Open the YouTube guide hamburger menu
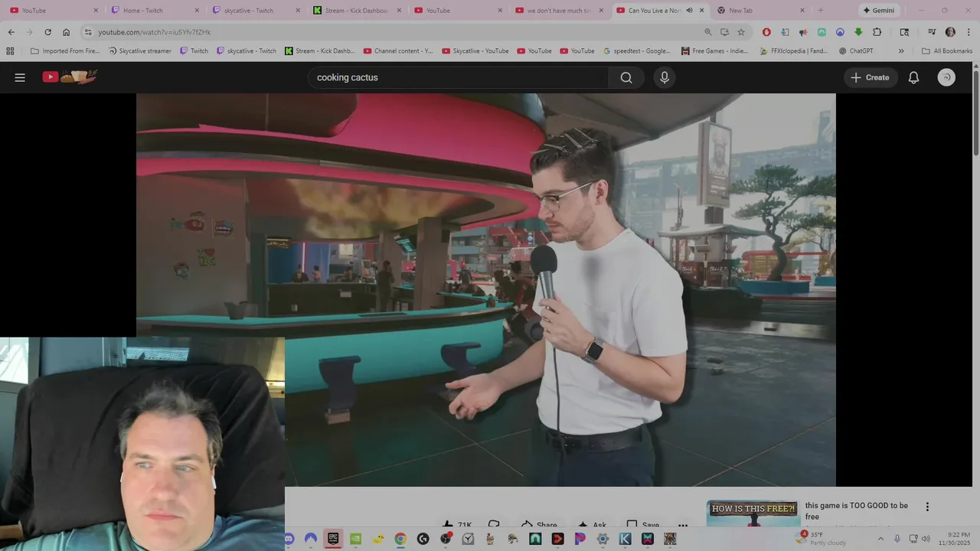 pyautogui.click(x=20, y=77)
